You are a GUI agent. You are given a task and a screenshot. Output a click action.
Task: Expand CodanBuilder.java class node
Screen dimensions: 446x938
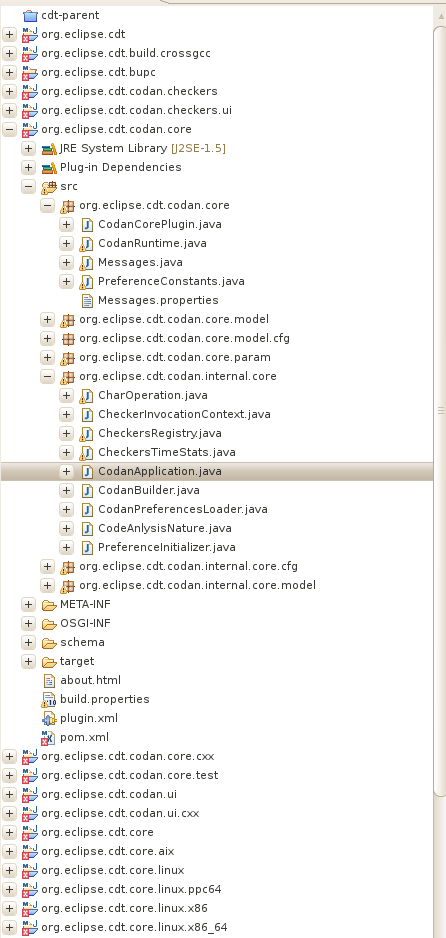66,491
